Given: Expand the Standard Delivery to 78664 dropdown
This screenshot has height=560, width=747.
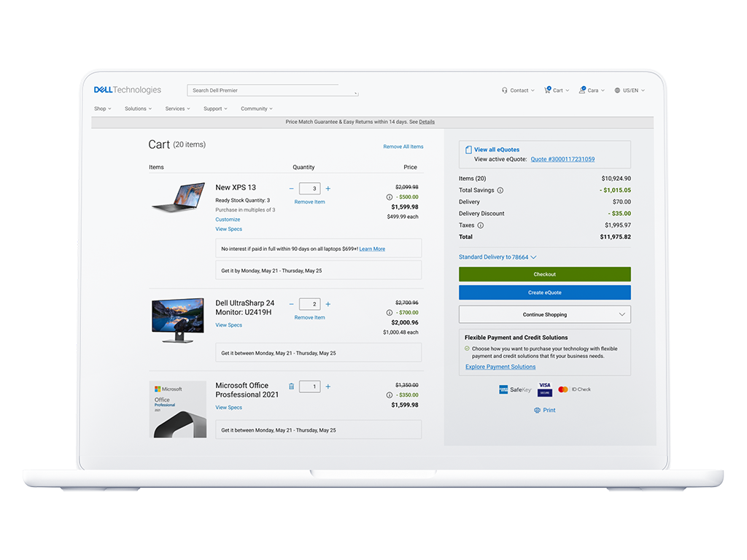Looking at the screenshot, I should point(498,257).
